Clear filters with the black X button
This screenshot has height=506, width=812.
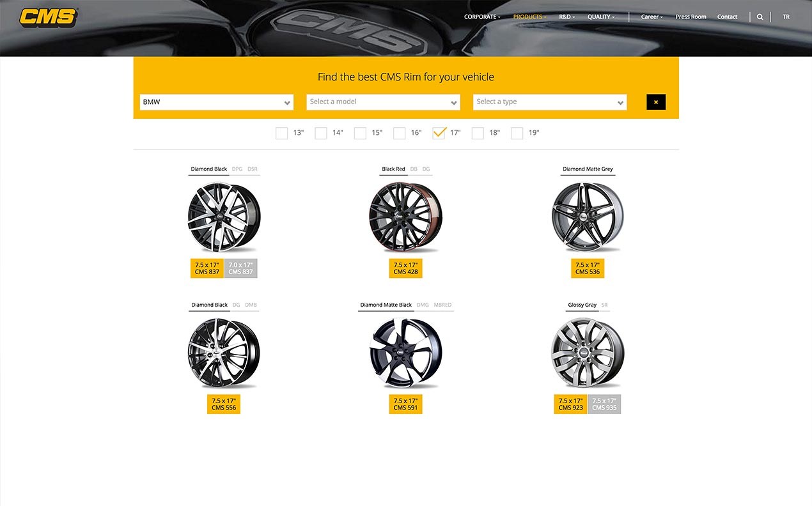[656, 102]
